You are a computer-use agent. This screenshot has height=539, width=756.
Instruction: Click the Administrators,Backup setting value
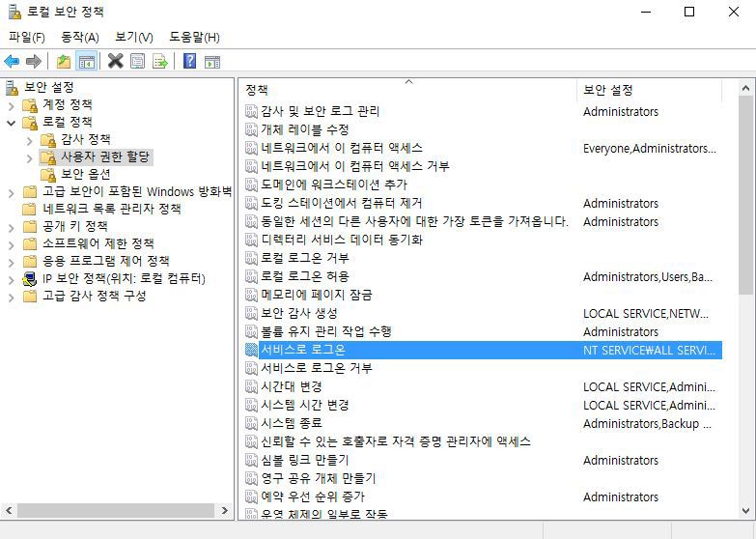pyautogui.click(x=647, y=423)
